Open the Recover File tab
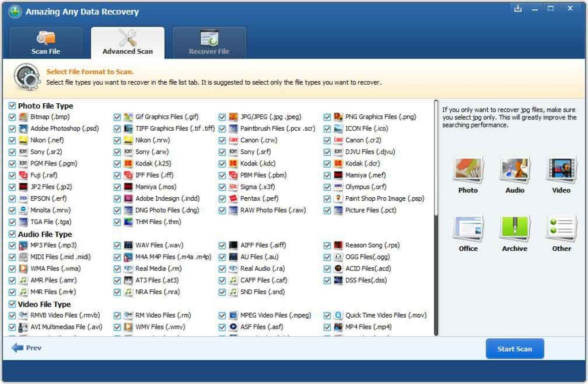The width and height of the screenshot is (588, 384). pyautogui.click(x=209, y=43)
